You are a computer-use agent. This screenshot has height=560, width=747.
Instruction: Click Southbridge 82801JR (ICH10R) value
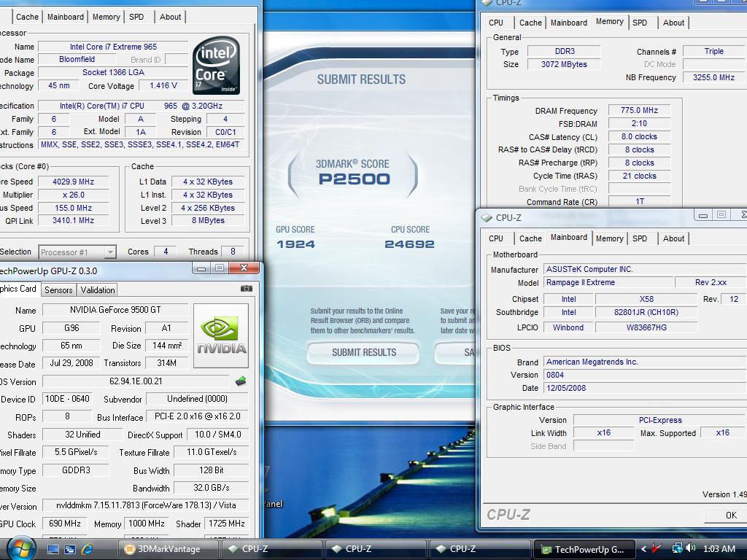646,312
